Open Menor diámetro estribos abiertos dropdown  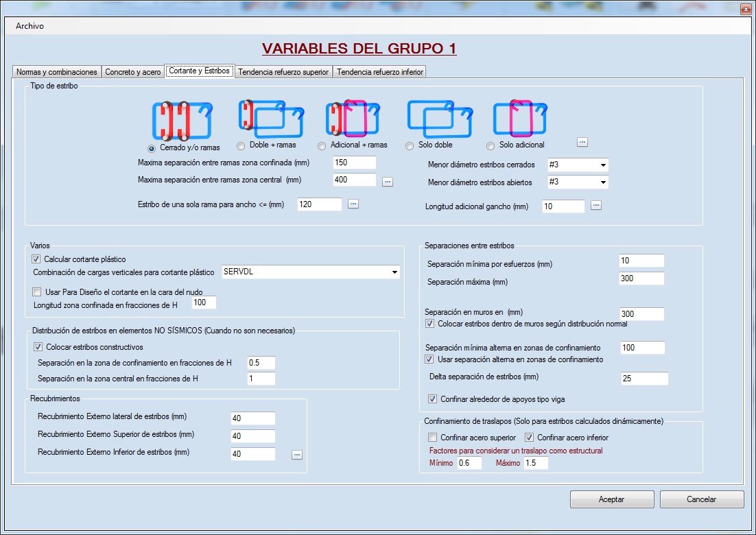[577, 182]
